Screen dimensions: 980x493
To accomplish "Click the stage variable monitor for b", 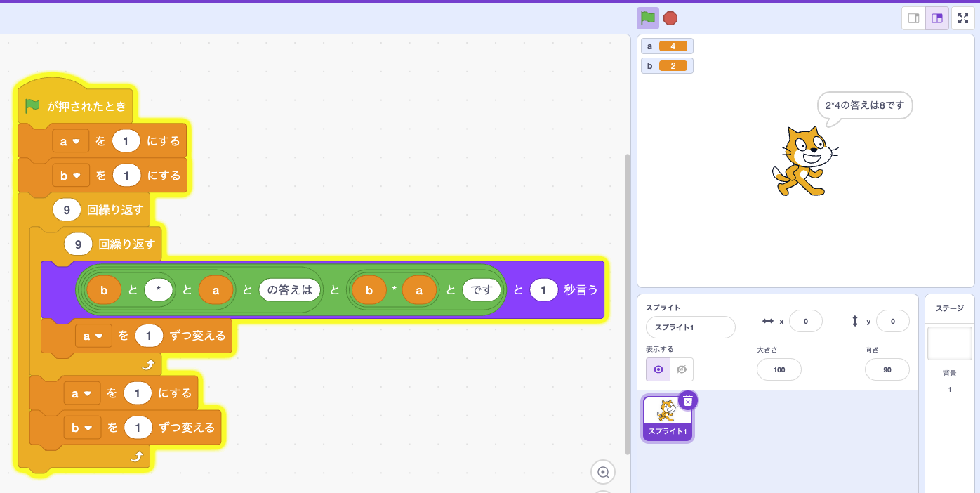I will (667, 65).
